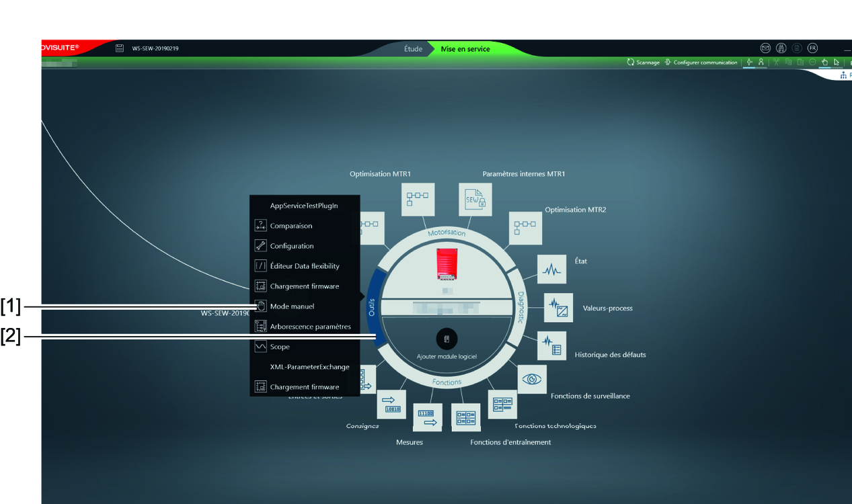This screenshot has width=852, height=504.
Task: Choose Arborescence paramètres in the menu
Action: (310, 327)
